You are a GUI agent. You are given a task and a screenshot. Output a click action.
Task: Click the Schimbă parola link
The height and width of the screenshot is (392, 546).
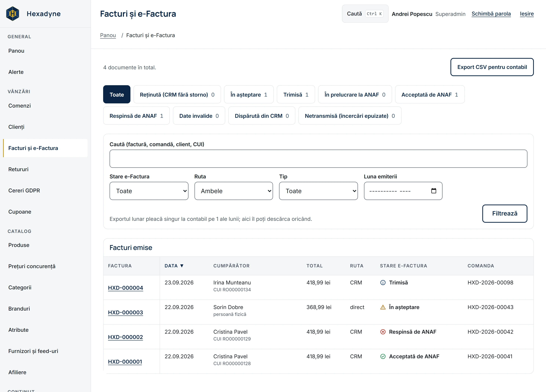[491, 14]
